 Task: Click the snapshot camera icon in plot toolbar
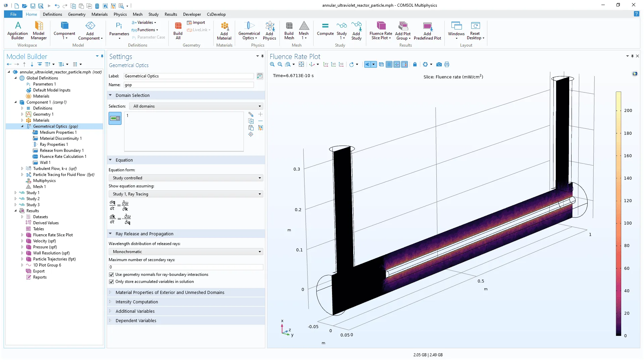coord(439,64)
